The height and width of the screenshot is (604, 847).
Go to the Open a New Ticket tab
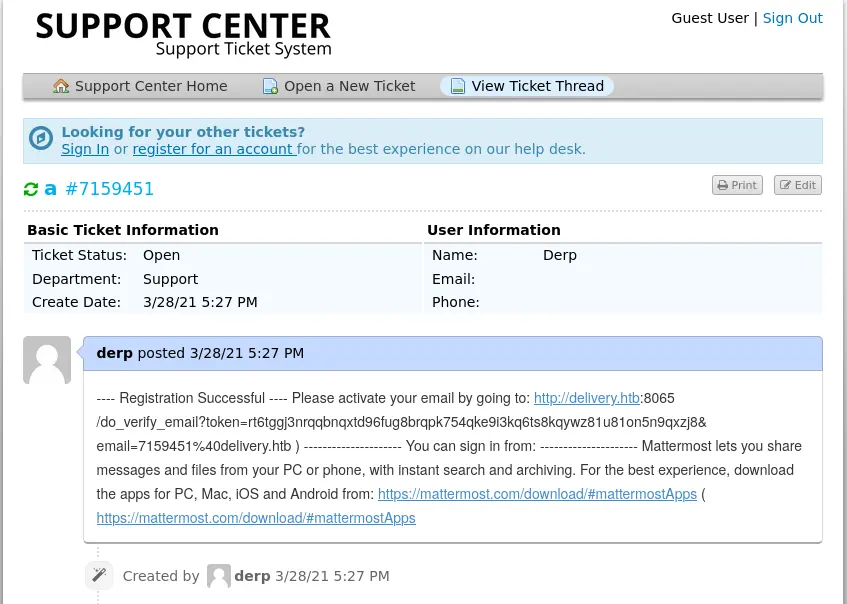point(349,86)
